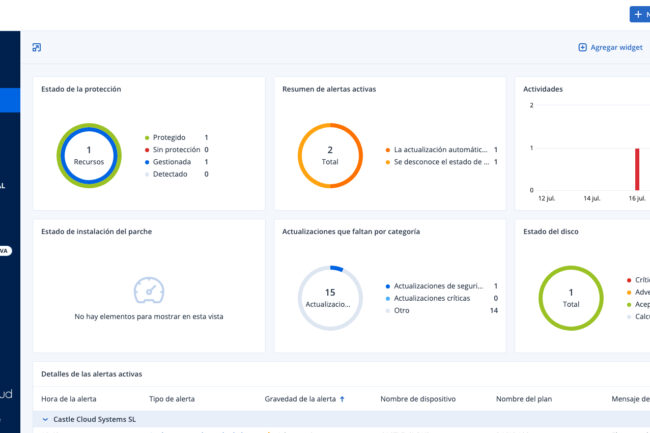This screenshot has width=650, height=433.
Task: Sort by Gravedad de la alerta column
Action: (x=300, y=399)
